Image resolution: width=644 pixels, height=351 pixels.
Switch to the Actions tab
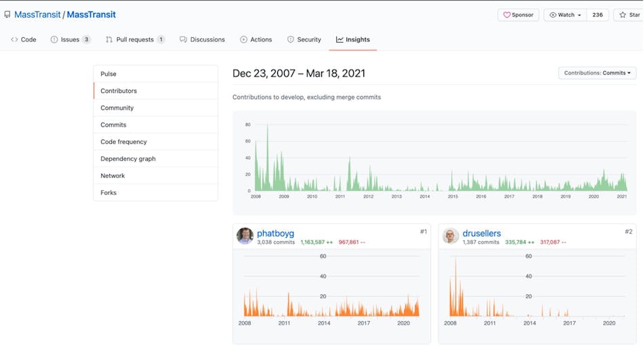(256, 39)
